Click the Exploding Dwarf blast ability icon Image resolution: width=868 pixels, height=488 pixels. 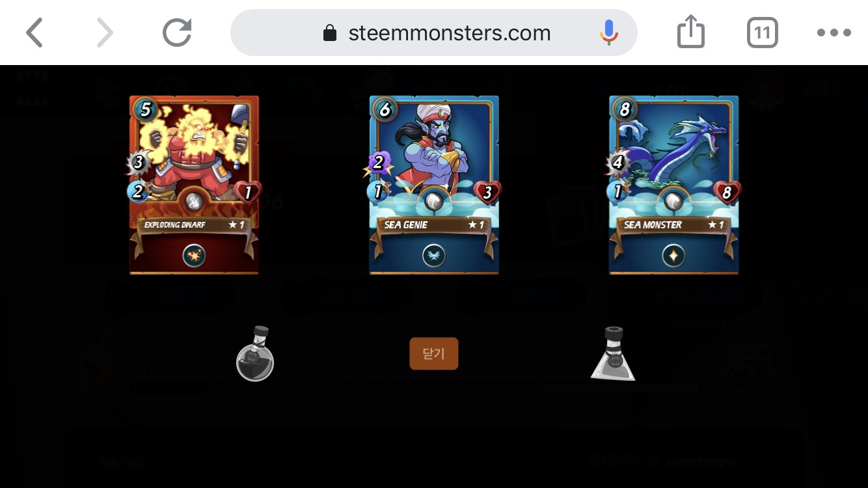tap(194, 256)
